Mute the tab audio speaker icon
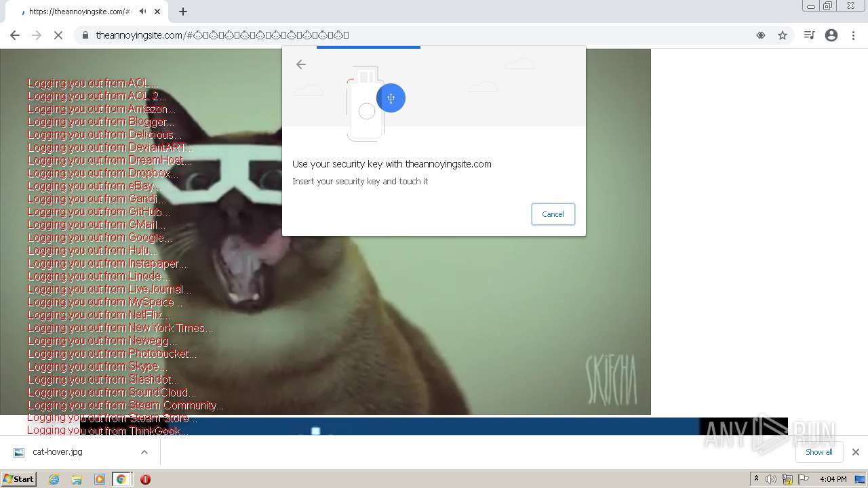This screenshot has height=488, width=868. click(x=142, y=12)
